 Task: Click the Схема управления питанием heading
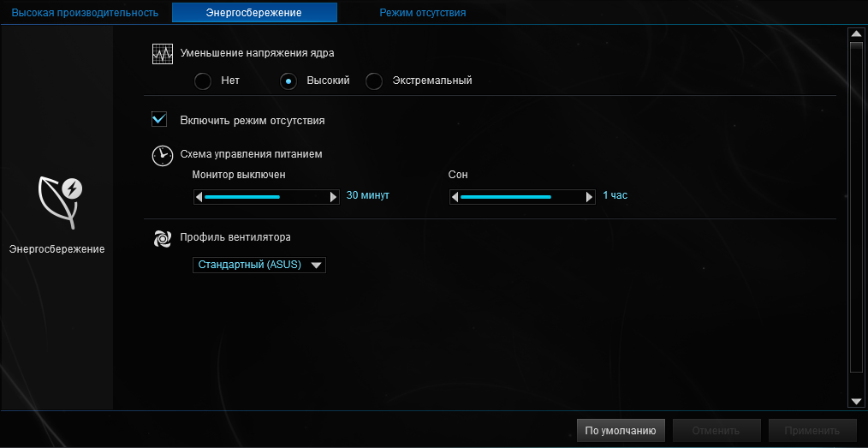tap(252, 154)
